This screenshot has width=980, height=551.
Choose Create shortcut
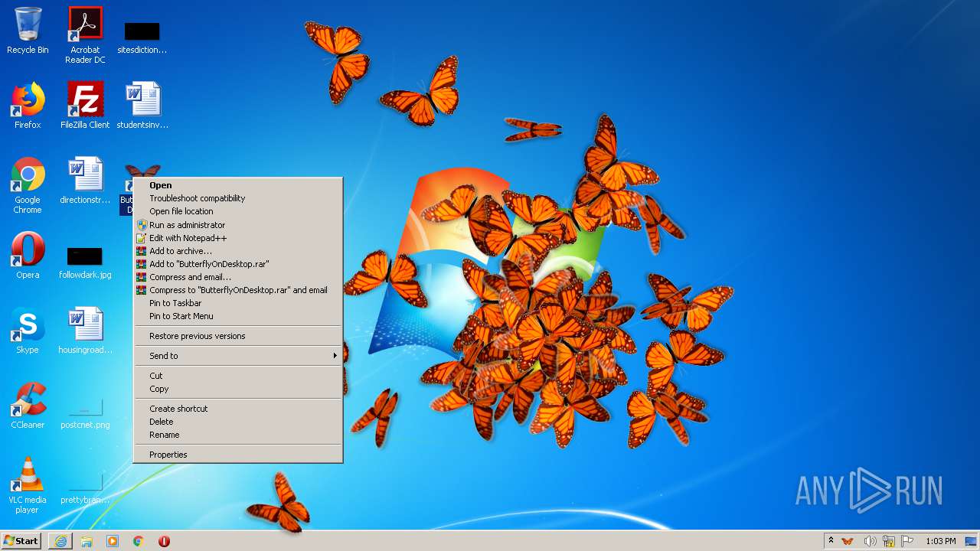pyautogui.click(x=237, y=409)
